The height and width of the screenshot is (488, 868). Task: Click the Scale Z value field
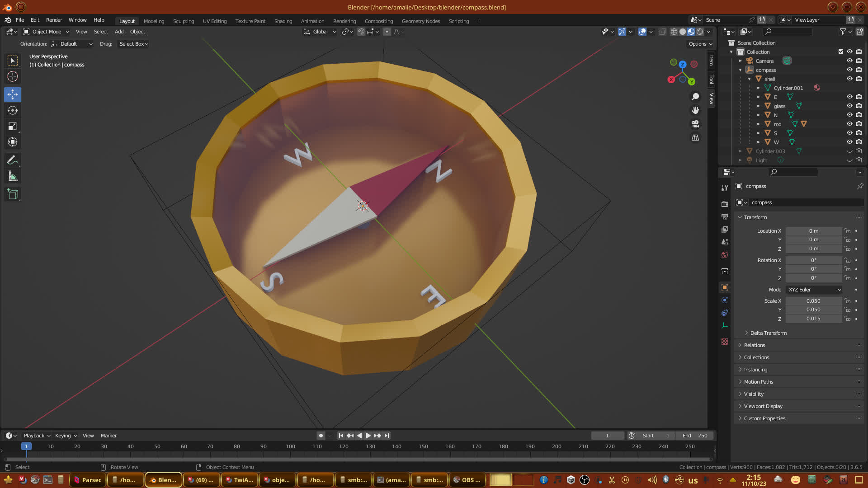[x=813, y=319]
